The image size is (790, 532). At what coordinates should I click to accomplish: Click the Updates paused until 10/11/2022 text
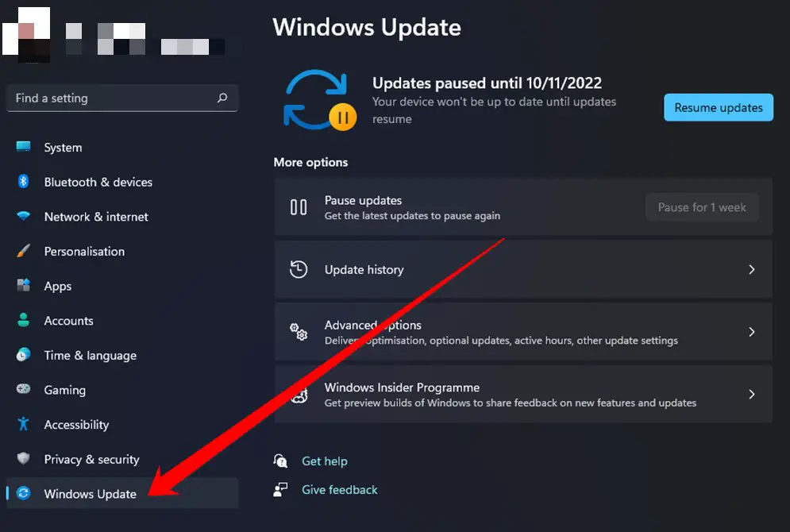(x=487, y=83)
